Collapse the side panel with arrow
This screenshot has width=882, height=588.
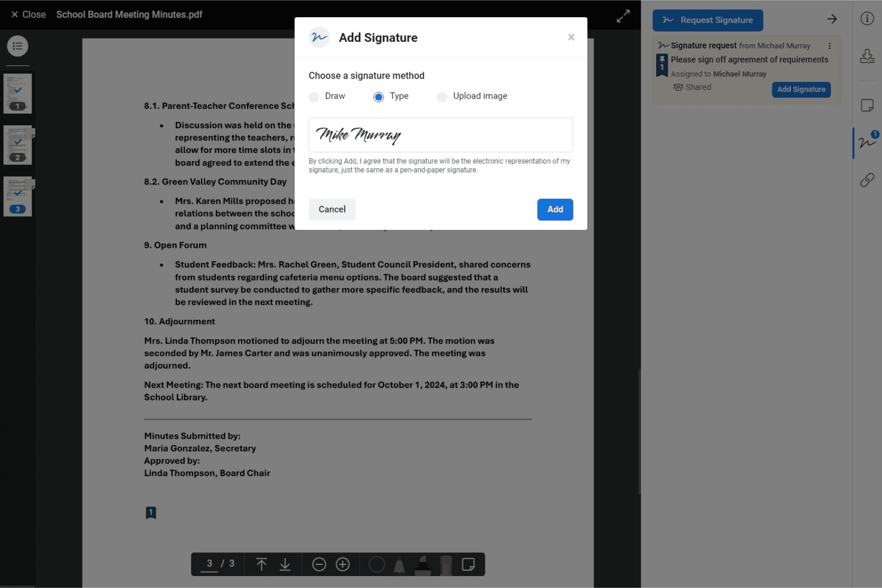pyautogui.click(x=831, y=19)
